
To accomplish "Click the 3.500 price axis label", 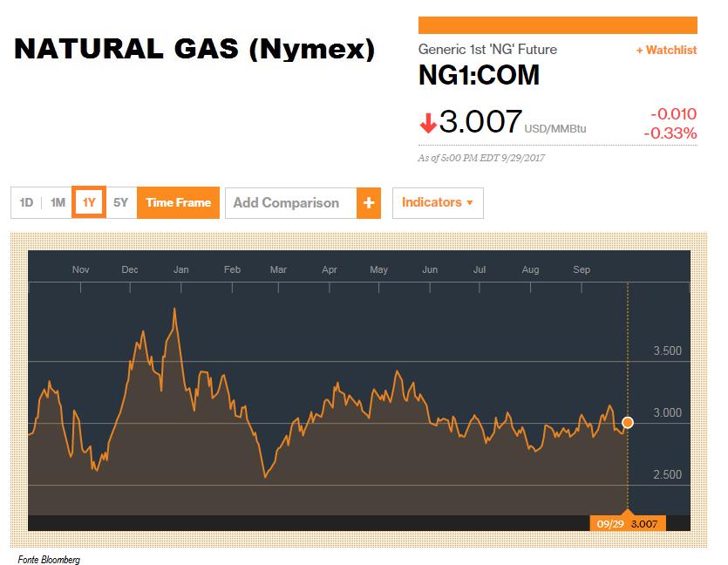I will pos(667,351).
